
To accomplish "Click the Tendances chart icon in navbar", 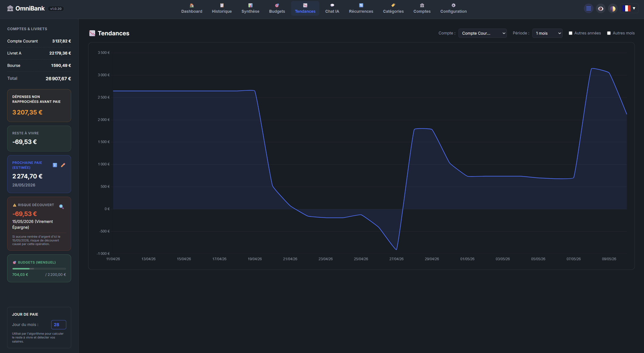I will tap(305, 5).
